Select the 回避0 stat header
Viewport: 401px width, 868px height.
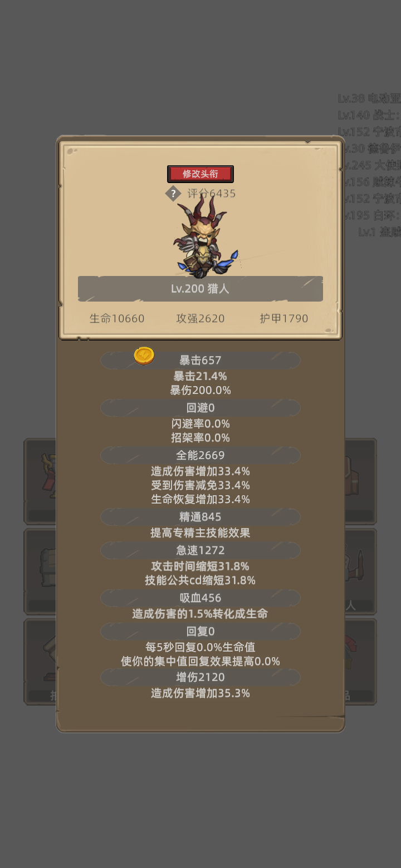coord(200,408)
